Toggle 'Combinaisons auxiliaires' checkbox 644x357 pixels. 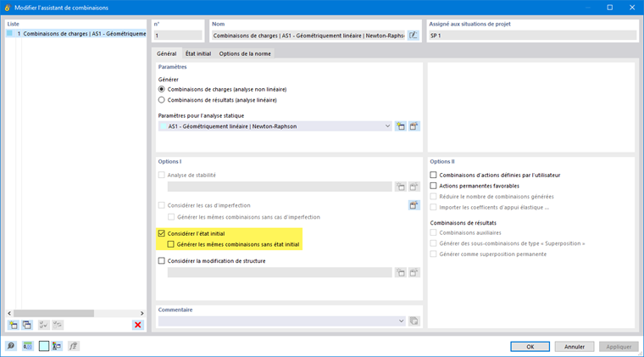pos(433,232)
